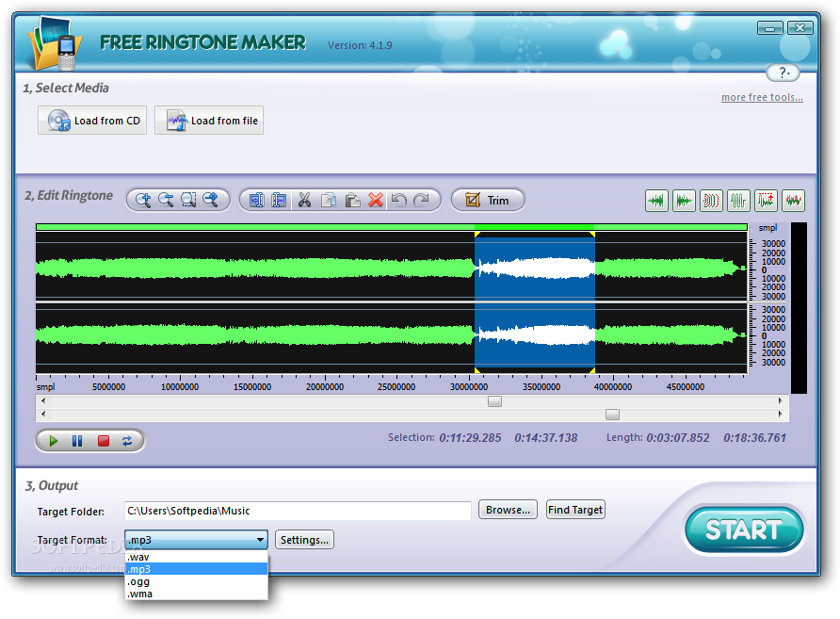Stop playback with the red square

coord(104,441)
